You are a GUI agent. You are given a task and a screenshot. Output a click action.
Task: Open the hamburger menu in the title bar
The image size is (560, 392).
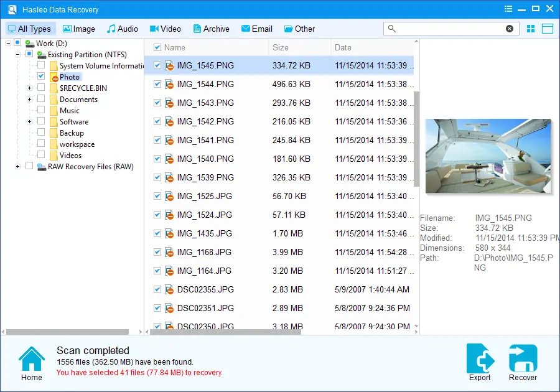tap(507, 9)
